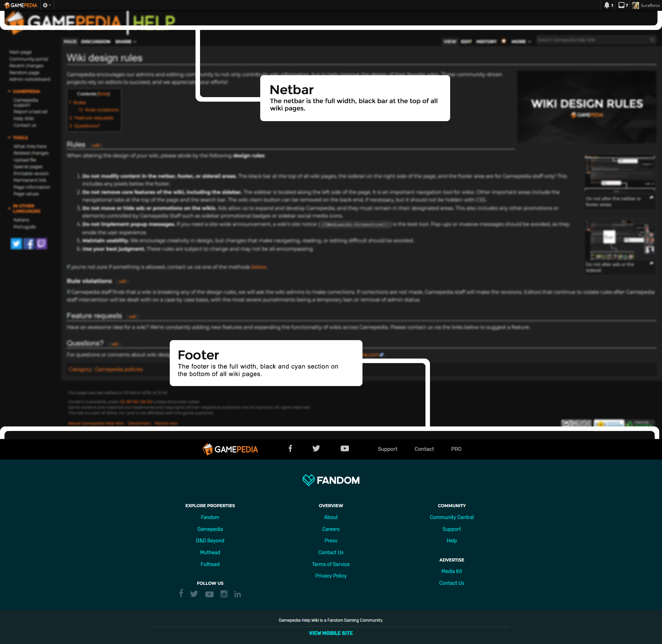Click the "ADVERTISE" footer heading
662x644 pixels.
tap(452, 560)
